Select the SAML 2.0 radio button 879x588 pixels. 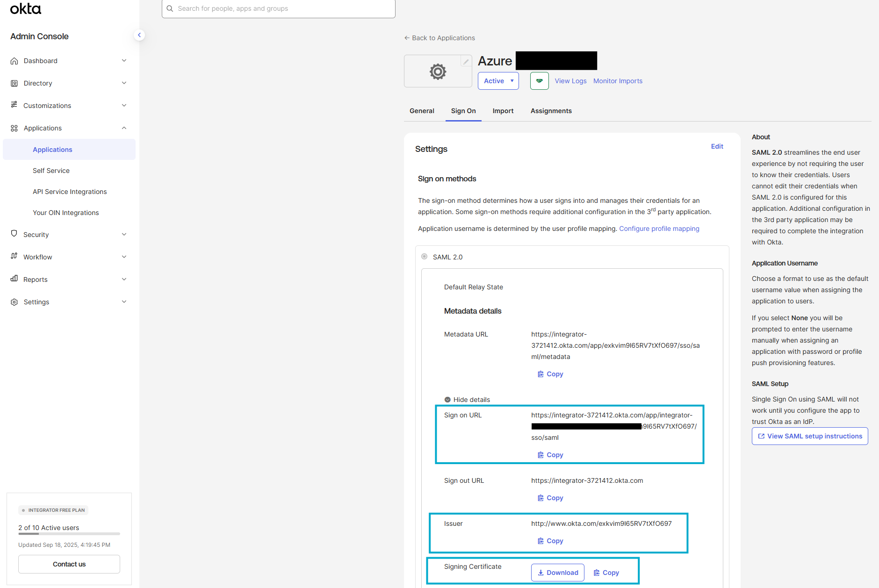coord(425,257)
